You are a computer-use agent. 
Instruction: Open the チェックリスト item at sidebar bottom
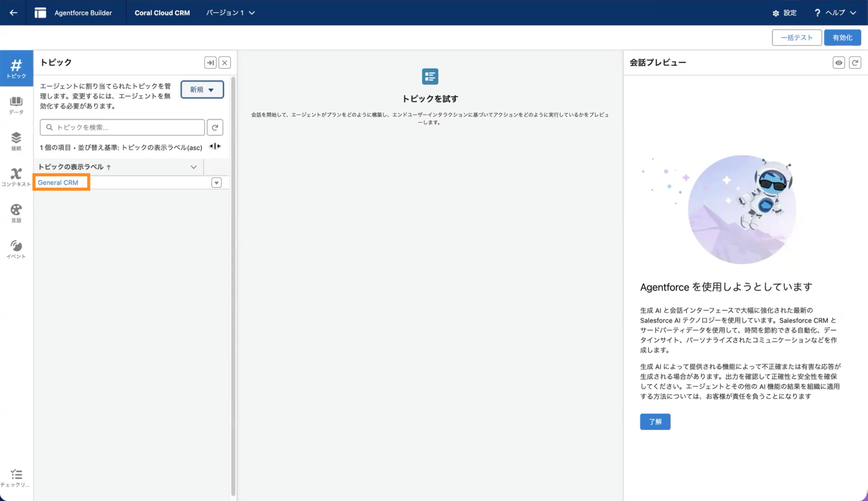pos(16,478)
